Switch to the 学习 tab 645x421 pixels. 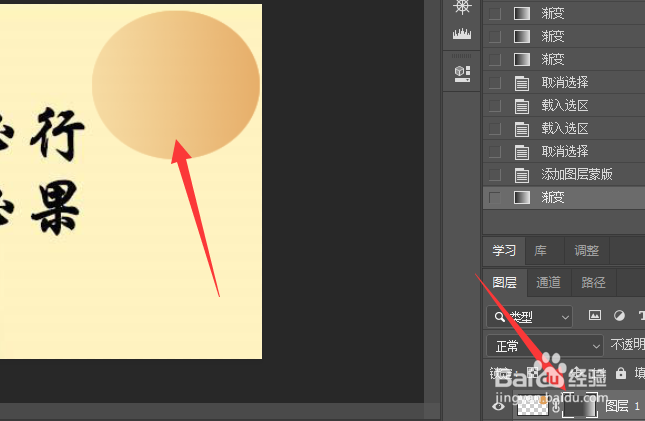(504, 251)
